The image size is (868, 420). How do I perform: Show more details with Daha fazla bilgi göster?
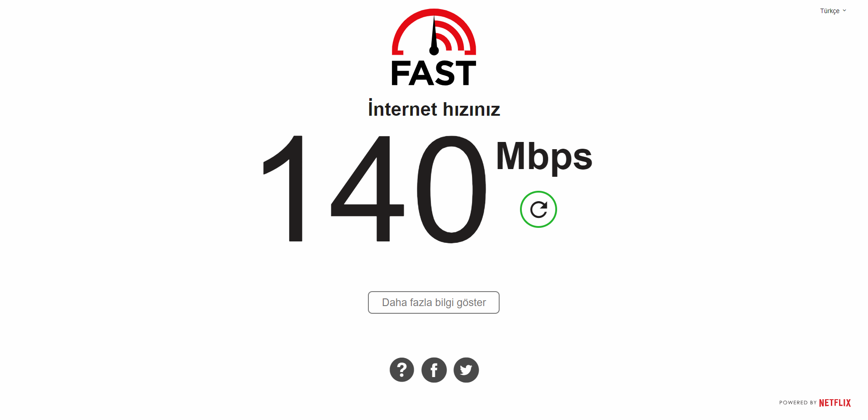click(x=434, y=302)
